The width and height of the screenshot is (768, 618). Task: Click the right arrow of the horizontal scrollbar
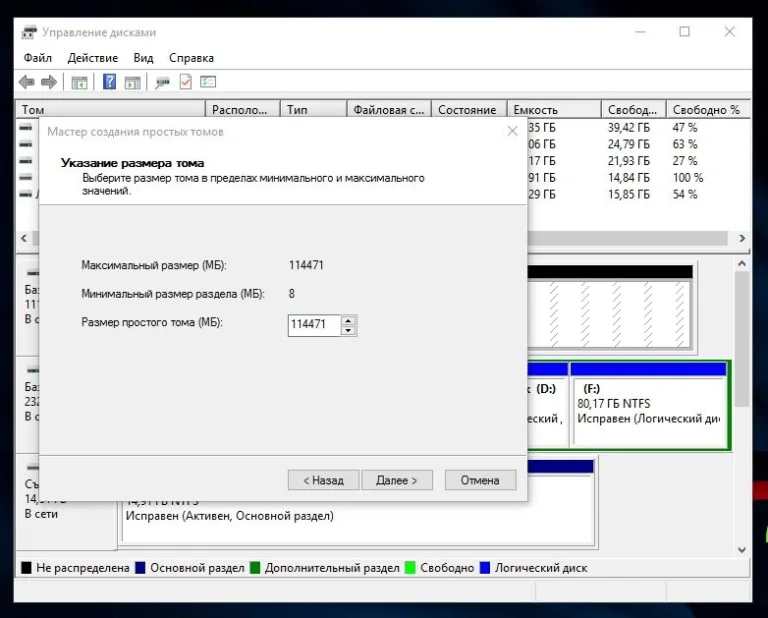coord(742,238)
